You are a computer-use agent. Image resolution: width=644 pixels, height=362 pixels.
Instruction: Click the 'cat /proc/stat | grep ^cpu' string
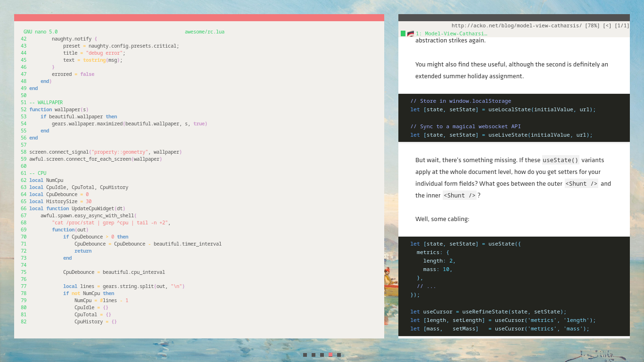[x=111, y=222]
